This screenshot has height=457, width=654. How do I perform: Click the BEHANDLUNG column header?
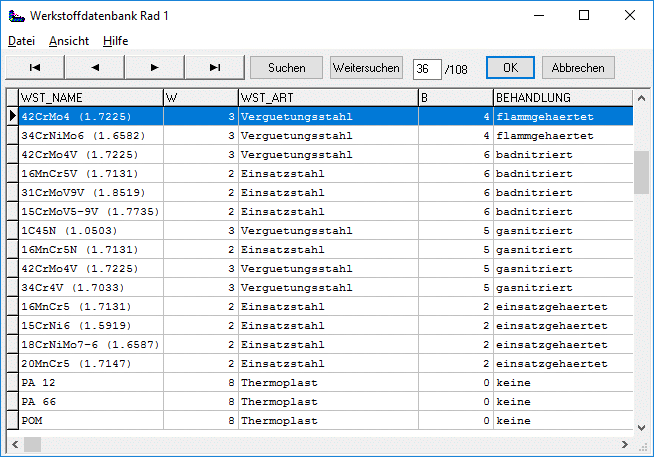click(x=562, y=98)
